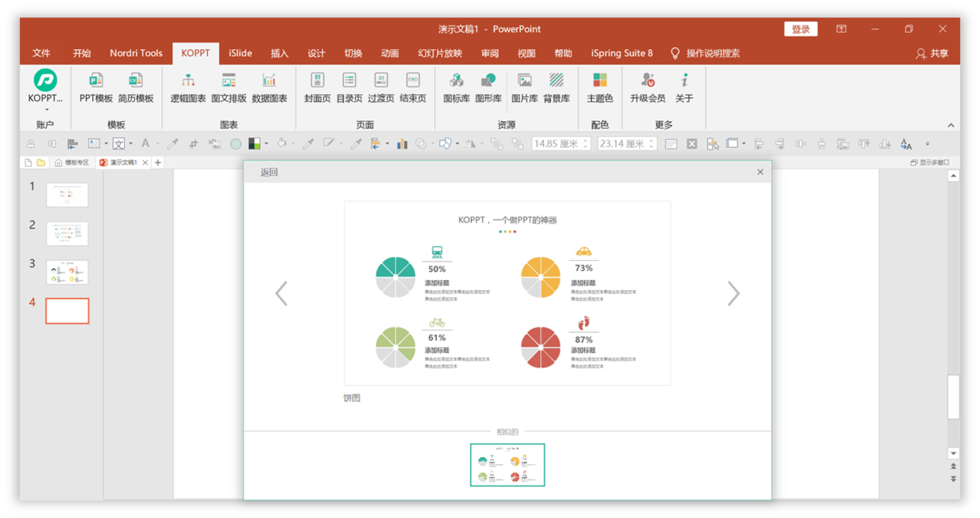Click the selection pane icon
980x518 pixels.
pyautogui.click(x=713, y=144)
